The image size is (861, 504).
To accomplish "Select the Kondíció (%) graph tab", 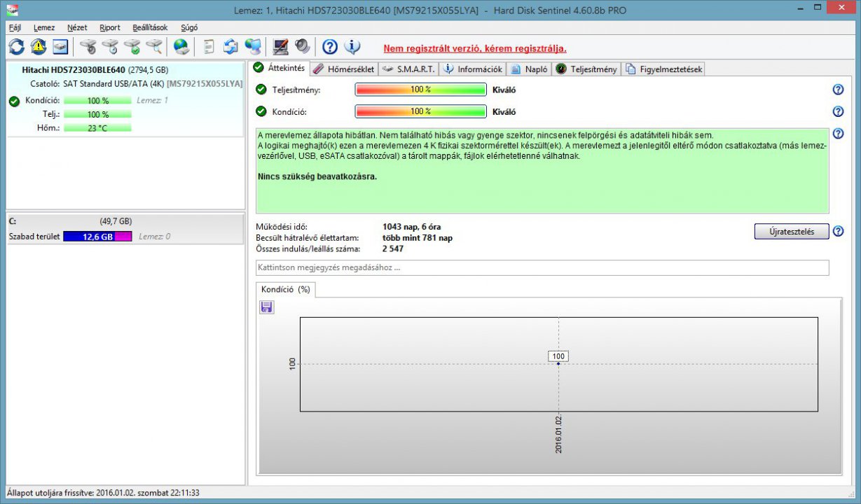I will click(x=285, y=289).
